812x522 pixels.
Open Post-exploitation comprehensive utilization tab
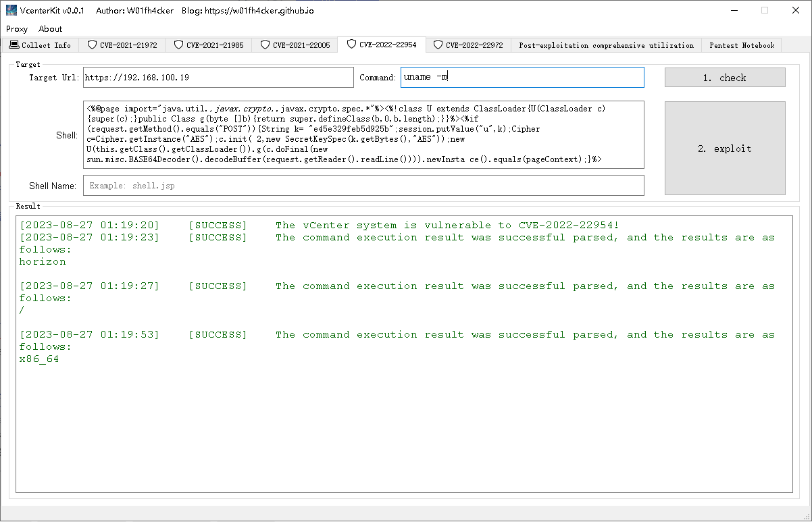click(x=606, y=45)
